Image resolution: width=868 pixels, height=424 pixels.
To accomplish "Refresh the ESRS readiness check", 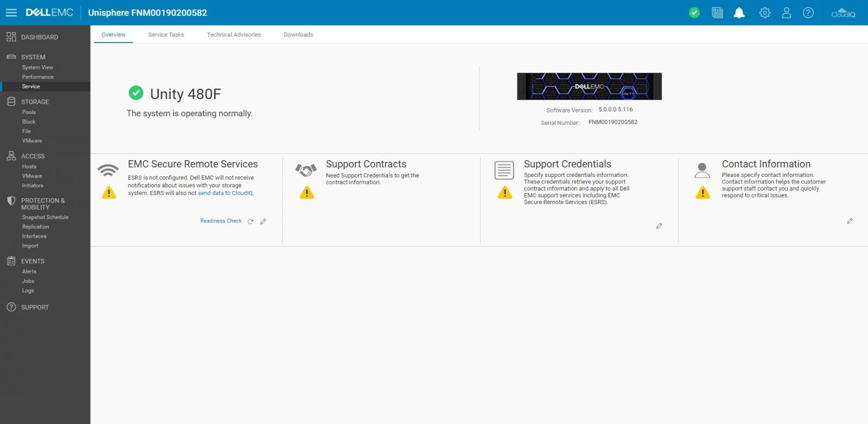I will 251,222.
